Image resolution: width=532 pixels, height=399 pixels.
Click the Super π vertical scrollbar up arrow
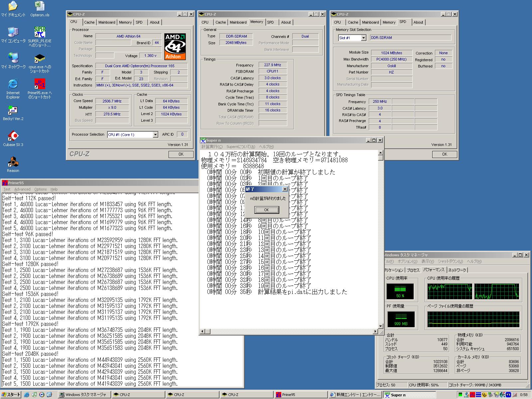click(x=380, y=153)
